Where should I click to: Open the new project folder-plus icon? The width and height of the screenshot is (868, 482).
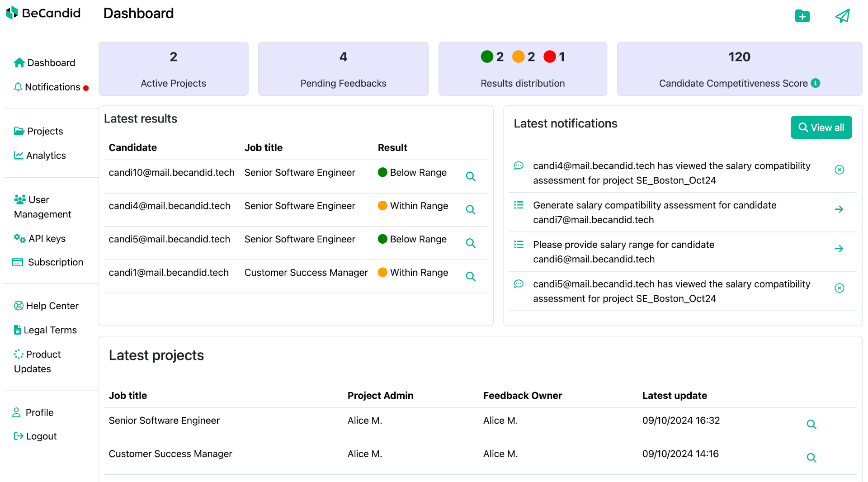click(802, 16)
